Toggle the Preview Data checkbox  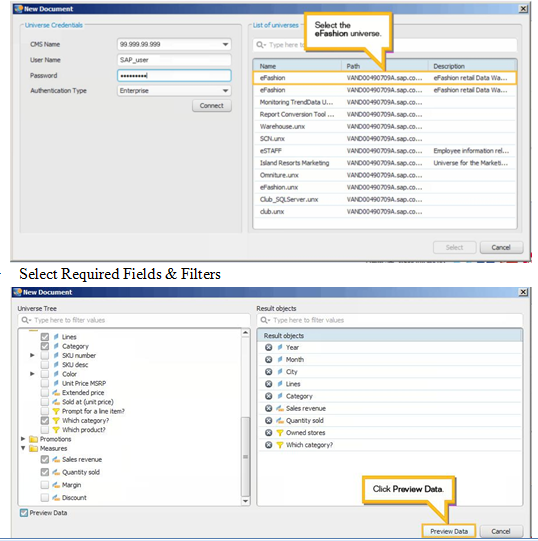[x=24, y=513]
